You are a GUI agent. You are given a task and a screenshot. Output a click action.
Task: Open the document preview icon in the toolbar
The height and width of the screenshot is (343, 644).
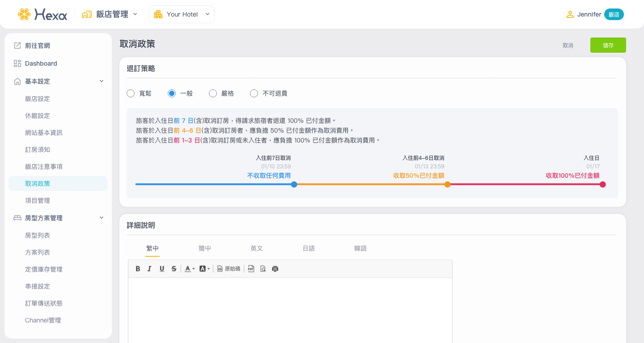[x=263, y=269]
